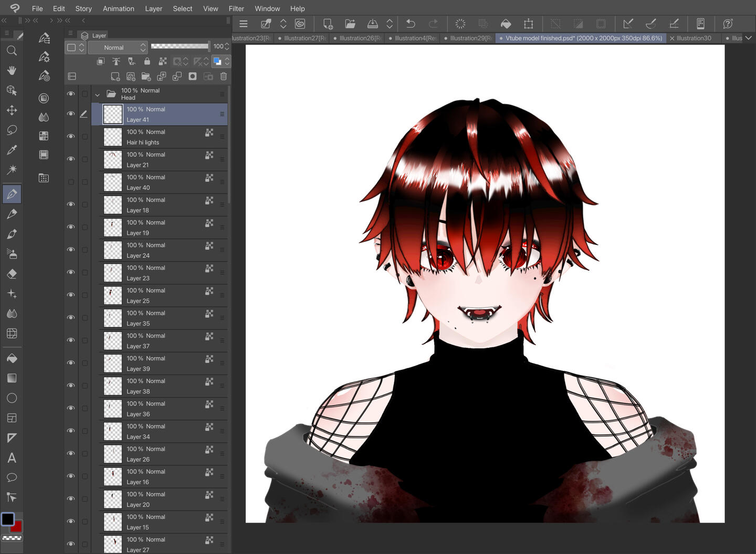Viewport: 756px width, 554px height.
Task: Show the hidden Layer 40
Action: (x=71, y=182)
